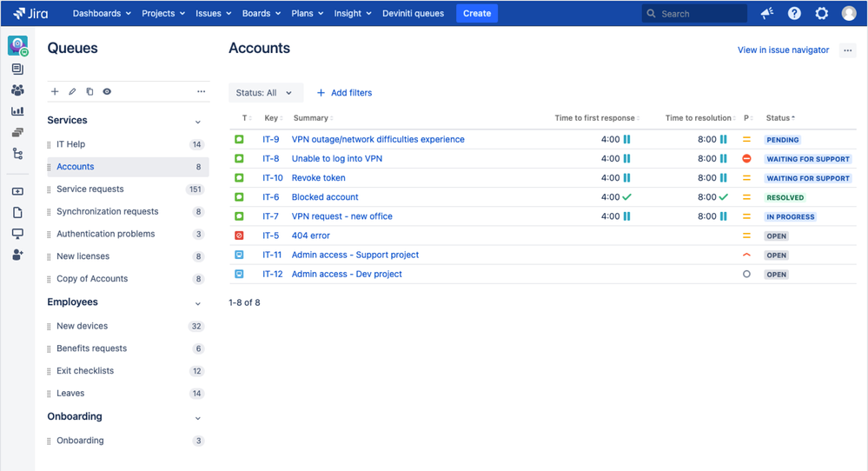868x471 pixels.
Task: Open the notifications megaphone icon
Action: click(x=767, y=13)
